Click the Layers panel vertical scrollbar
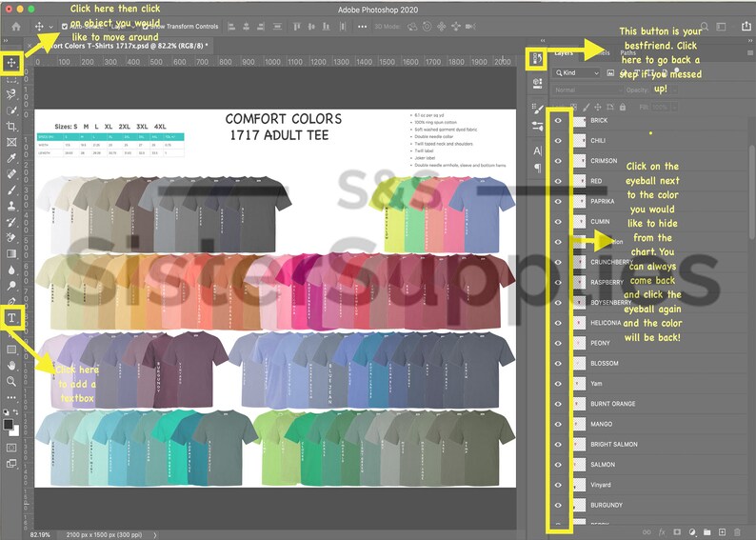 click(751, 192)
